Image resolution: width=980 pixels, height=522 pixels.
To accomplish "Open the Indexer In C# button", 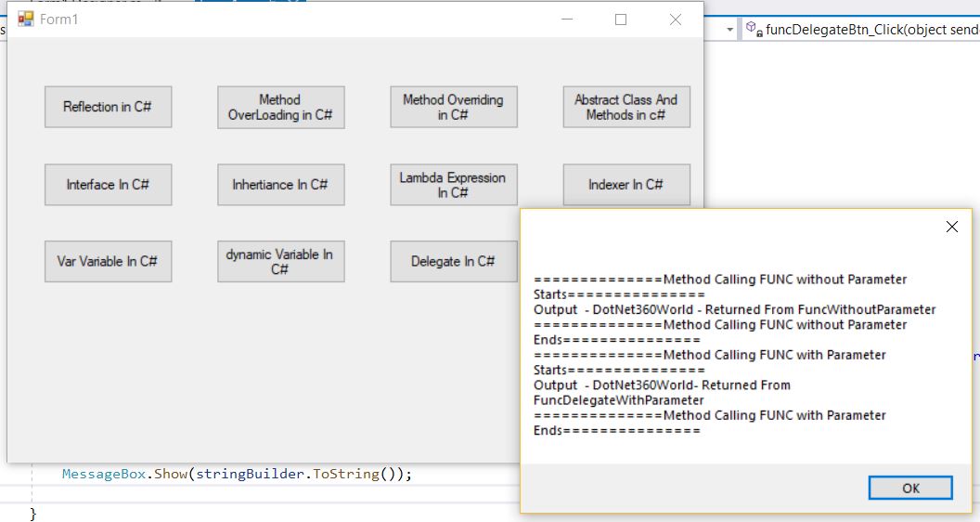I will coord(626,185).
